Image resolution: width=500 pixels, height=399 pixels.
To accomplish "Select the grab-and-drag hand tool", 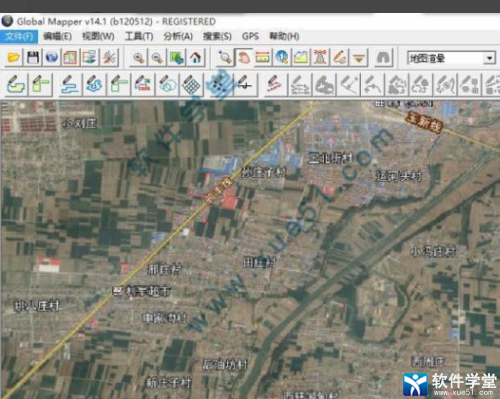I will click(x=244, y=58).
